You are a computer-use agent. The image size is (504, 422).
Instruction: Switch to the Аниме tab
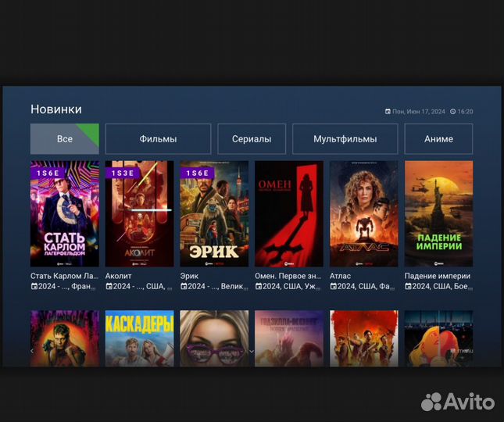click(438, 139)
